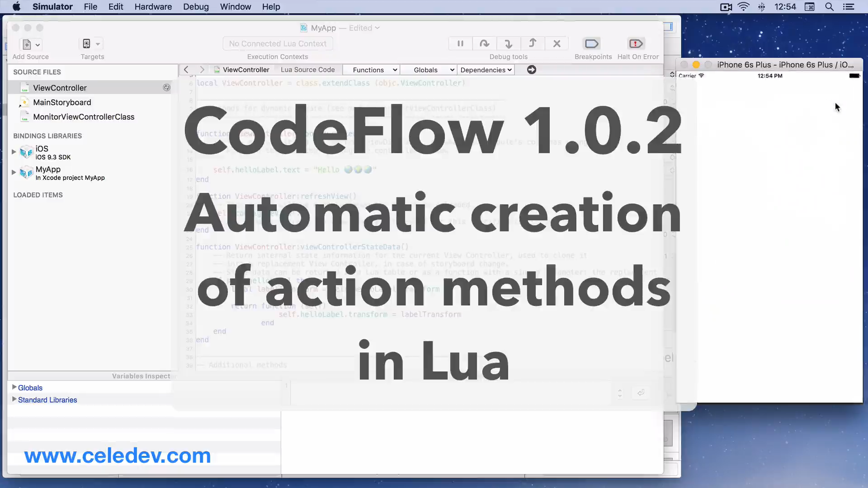Open Notification Center icon
868x488 pixels.
849,7
